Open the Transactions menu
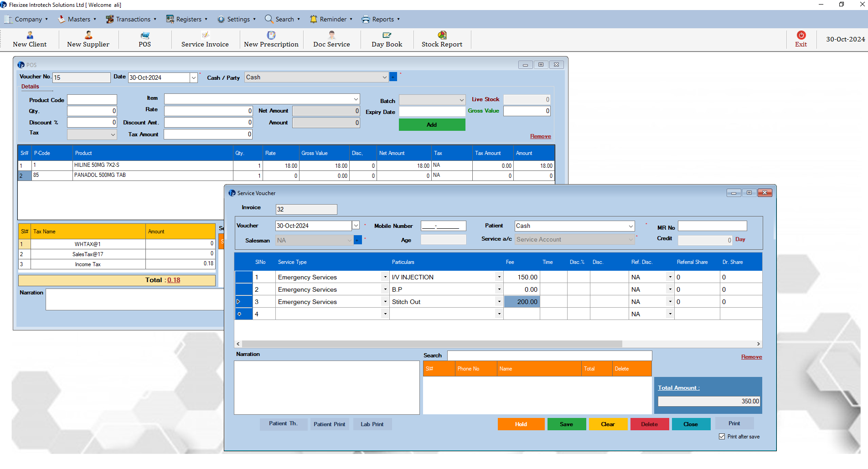Image resolution: width=868 pixels, height=469 pixels. point(131,19)
